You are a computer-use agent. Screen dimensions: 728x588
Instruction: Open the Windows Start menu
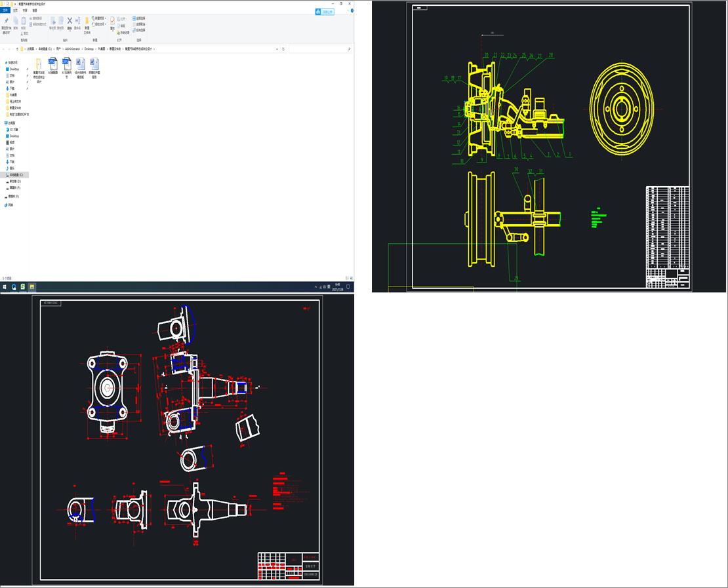[4, 287]
